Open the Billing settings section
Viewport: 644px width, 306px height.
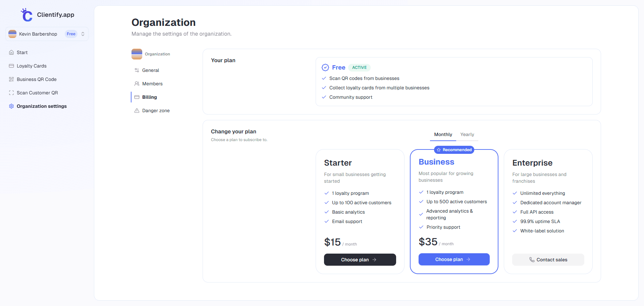[149, 97]
